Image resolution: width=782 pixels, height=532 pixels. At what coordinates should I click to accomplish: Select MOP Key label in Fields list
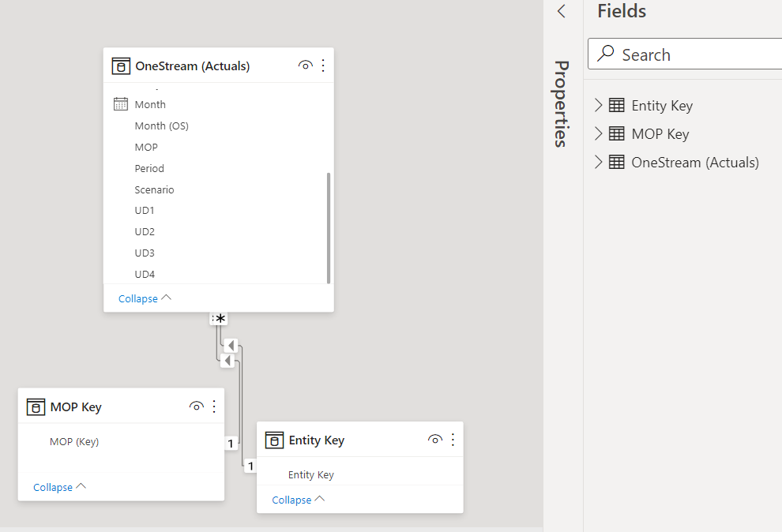click(660, 134)
